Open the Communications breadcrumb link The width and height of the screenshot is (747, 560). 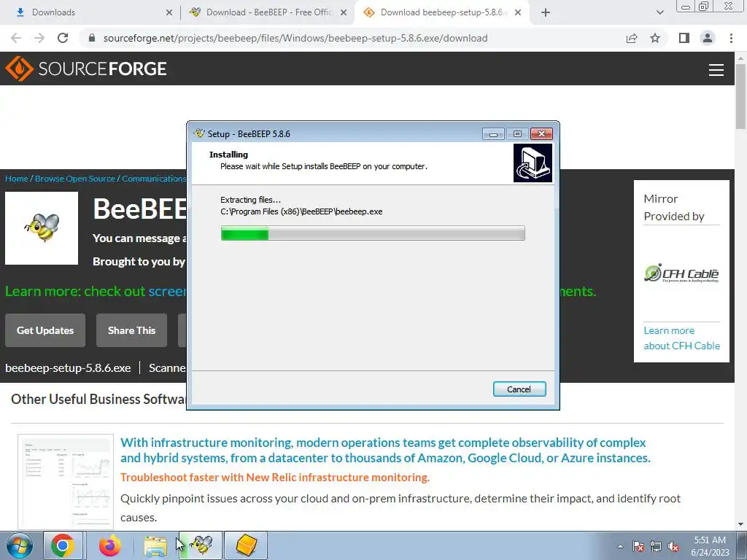click(x=154, y=179)
